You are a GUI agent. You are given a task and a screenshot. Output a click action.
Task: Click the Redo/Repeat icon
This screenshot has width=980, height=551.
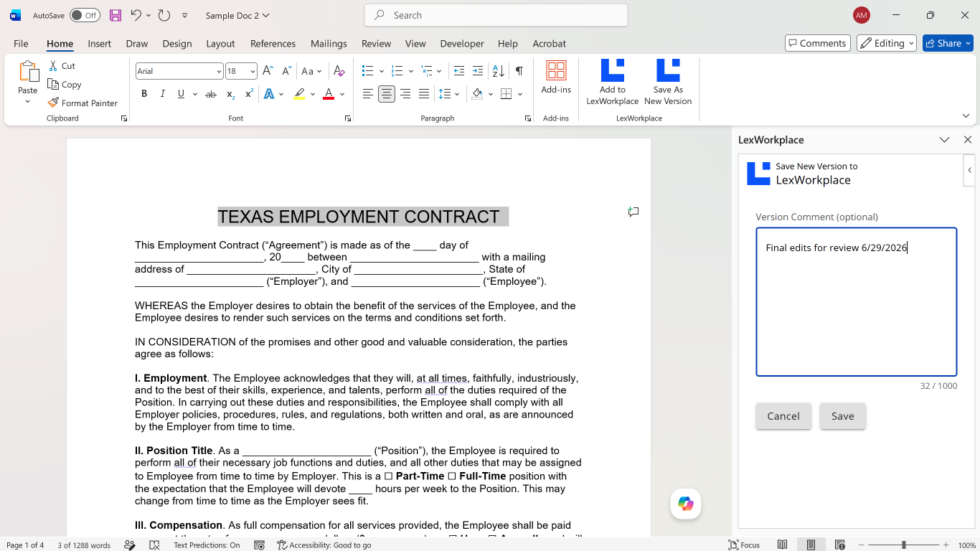coord(164,15)
